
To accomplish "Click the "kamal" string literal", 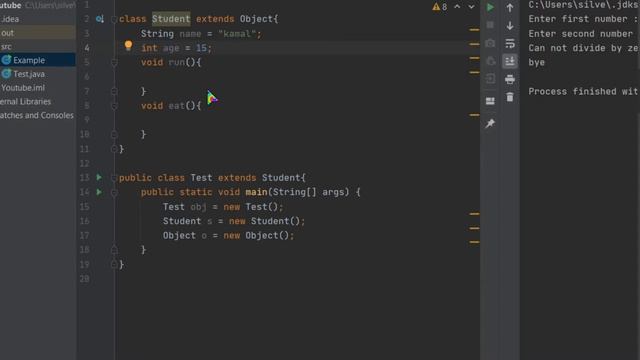I will tap(237, 34).
